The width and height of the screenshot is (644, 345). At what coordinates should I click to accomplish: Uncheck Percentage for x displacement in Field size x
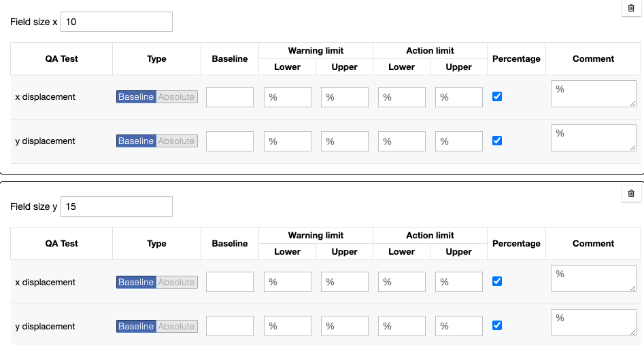point(497,96)
